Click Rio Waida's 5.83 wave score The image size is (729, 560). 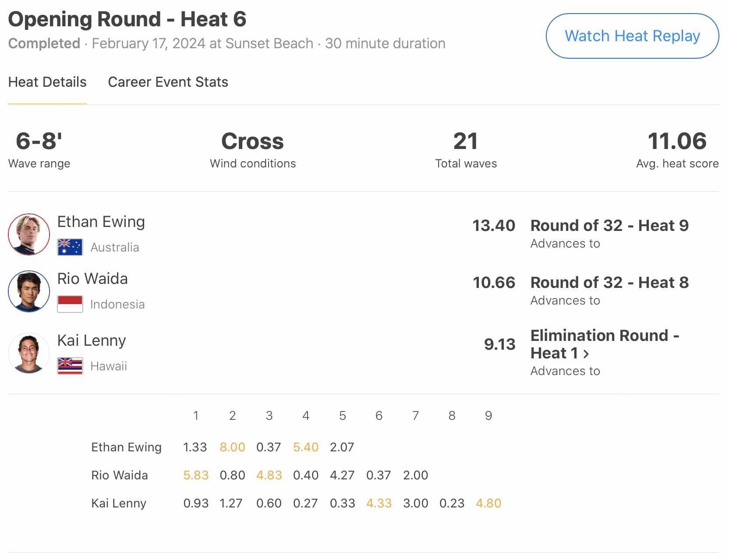196,475
